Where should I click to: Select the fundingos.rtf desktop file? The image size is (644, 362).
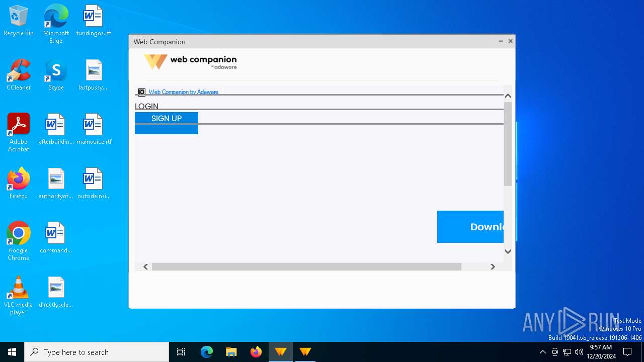click(94, 21)
